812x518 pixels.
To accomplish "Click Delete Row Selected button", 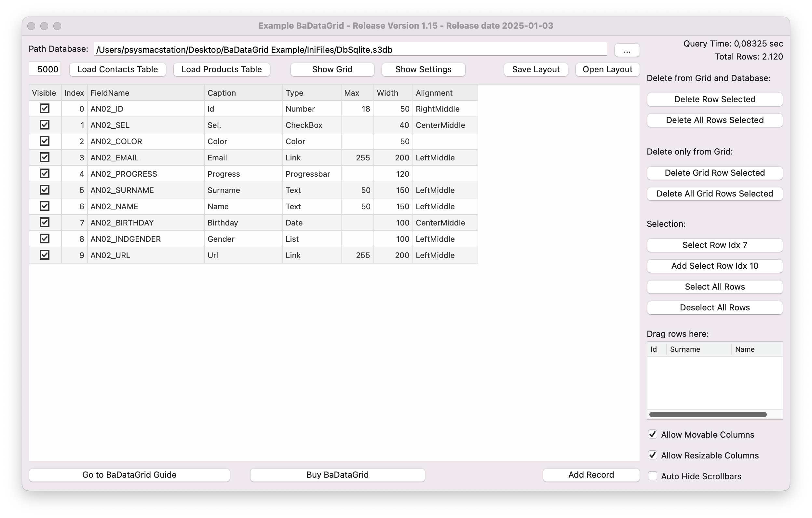I will pyautogui.click(x=714, y=100).
